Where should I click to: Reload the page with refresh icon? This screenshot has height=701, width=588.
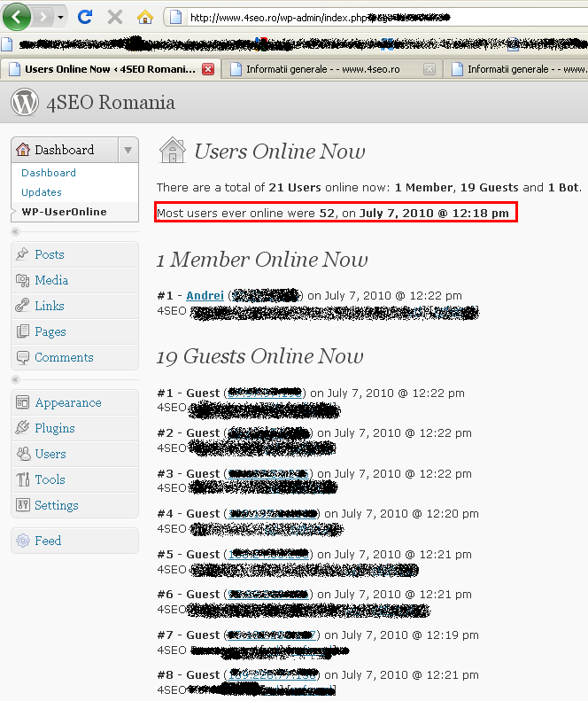click(x=85, y=17)
